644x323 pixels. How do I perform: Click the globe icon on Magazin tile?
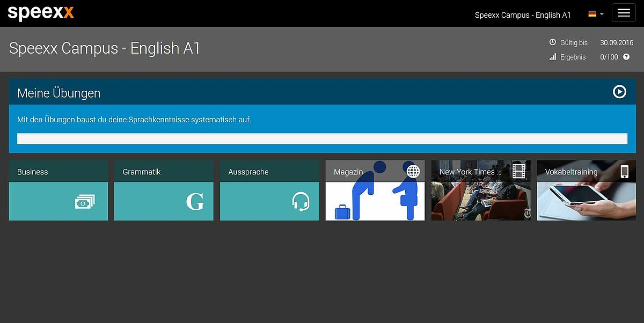click(x=413, y=171)
